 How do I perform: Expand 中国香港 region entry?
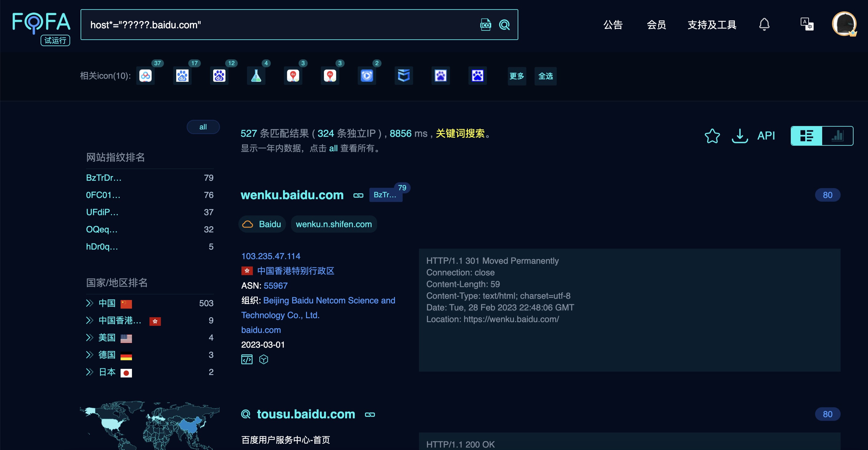89,320
